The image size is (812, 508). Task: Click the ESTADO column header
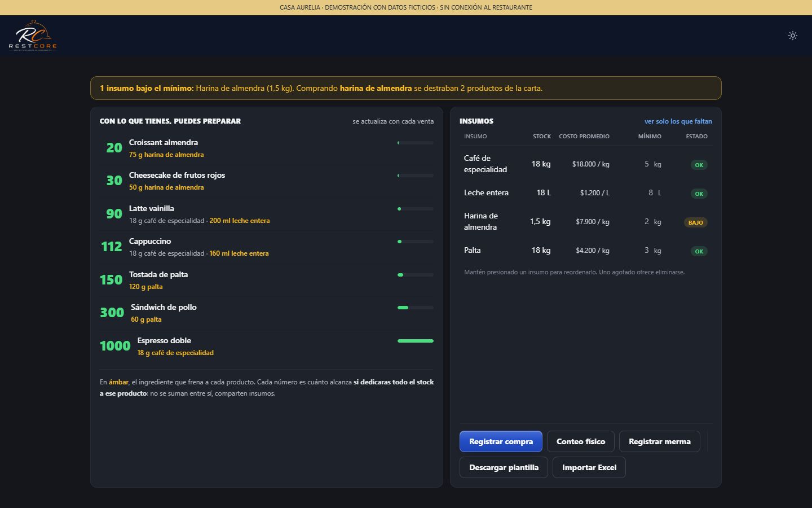coord(696,137)
